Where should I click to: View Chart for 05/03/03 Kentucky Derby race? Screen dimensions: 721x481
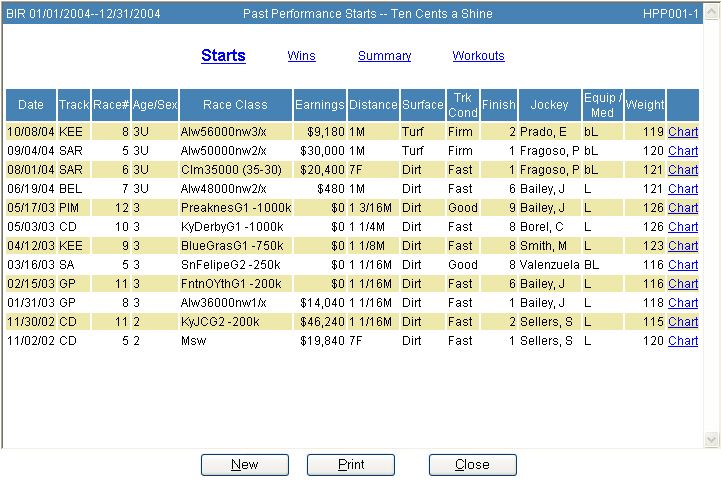[x=683, y=227]
